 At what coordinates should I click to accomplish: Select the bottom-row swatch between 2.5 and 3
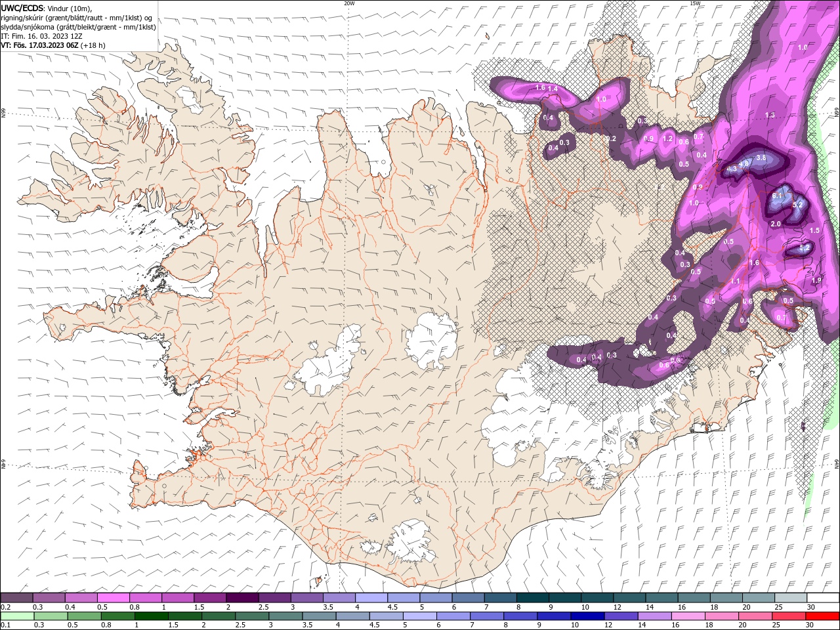coord(253,616)
